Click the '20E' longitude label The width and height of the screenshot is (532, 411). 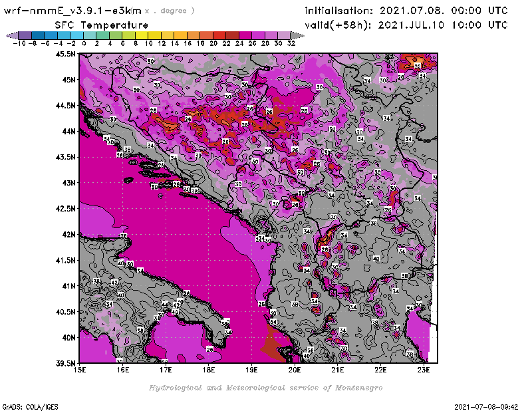295,370
